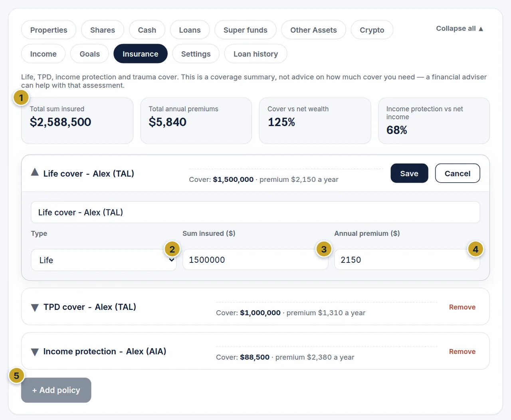The height and width of the screenshot is (420, 511).
Task: Go to the Goals tab
Action: coord(89,54)
